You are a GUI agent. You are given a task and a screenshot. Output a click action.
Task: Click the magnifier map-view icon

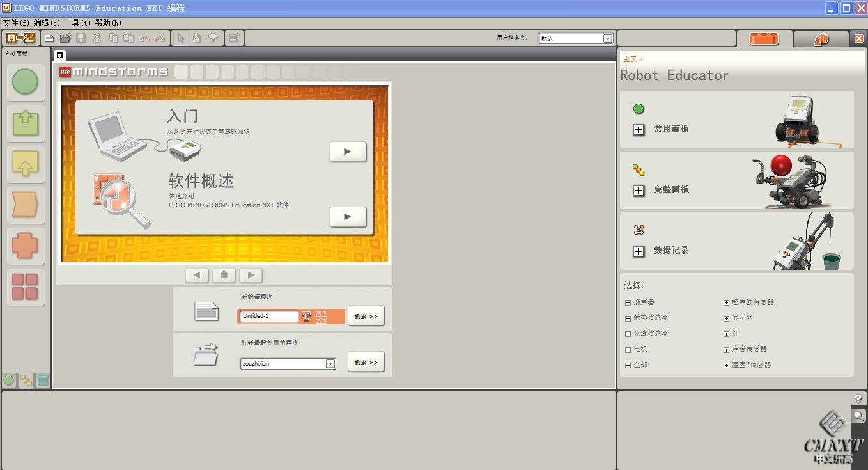point(858,415)
